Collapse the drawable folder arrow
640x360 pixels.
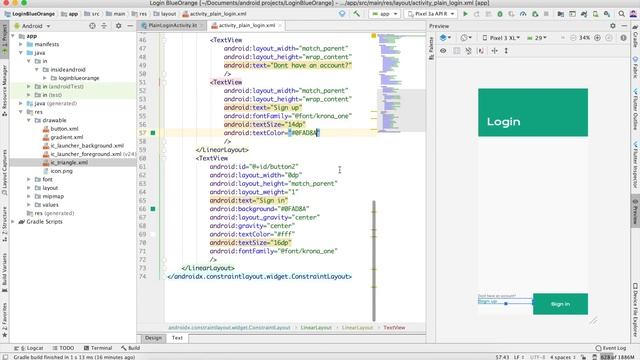29,120
